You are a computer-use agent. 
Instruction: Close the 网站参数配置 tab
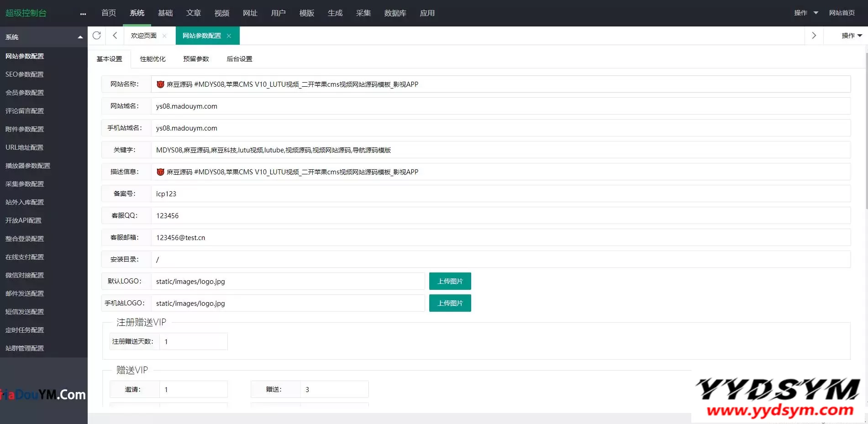coord(229,36)
